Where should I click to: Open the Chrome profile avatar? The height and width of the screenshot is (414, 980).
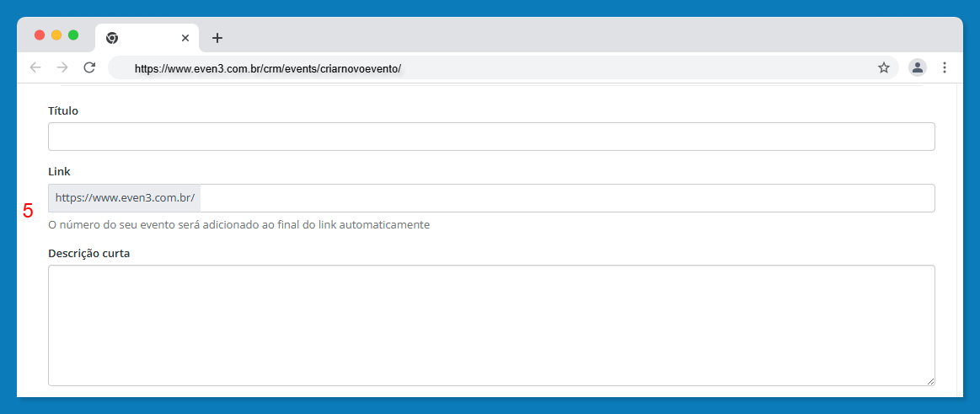(918, 67)
